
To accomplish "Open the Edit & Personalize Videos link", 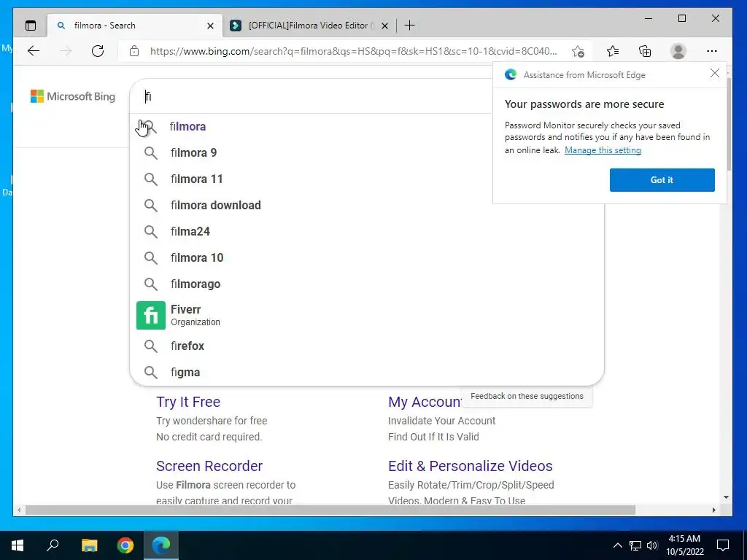I will point(471,466).
